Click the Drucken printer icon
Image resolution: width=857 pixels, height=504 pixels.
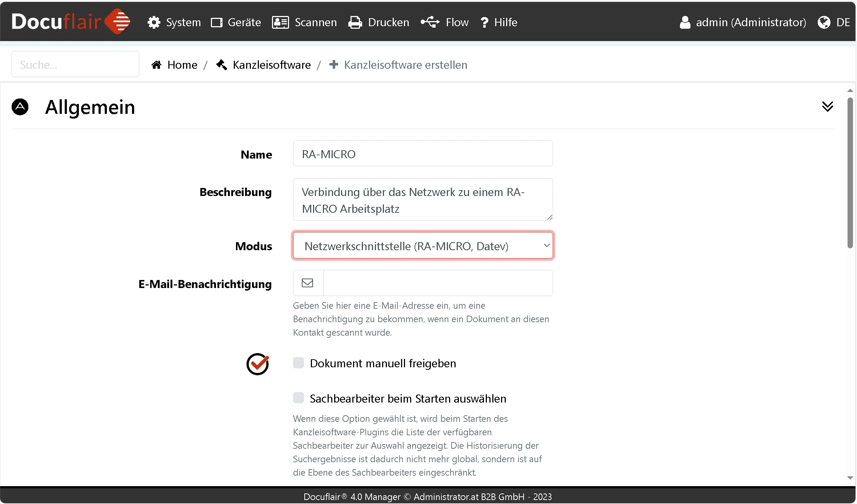[355, 22]
